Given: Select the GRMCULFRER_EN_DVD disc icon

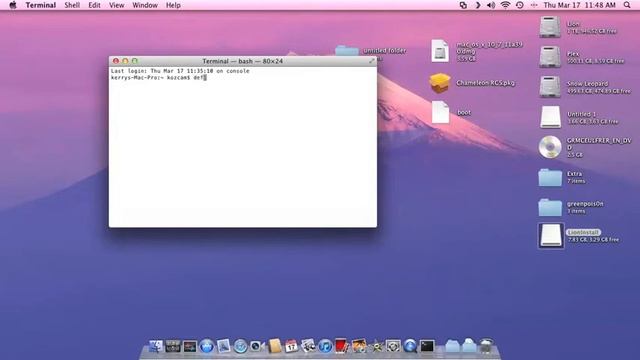Looking at the screenshot, I should pos(550,147).
